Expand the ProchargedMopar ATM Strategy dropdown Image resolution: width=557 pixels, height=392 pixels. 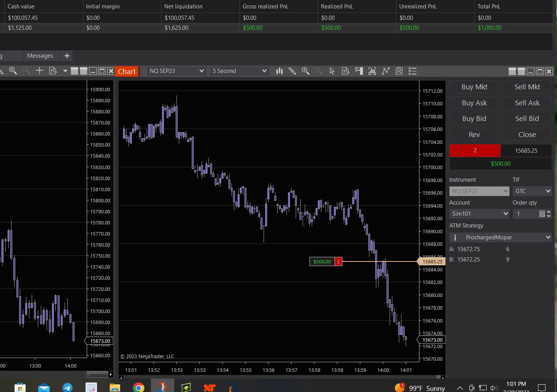[x=500, y=237]
